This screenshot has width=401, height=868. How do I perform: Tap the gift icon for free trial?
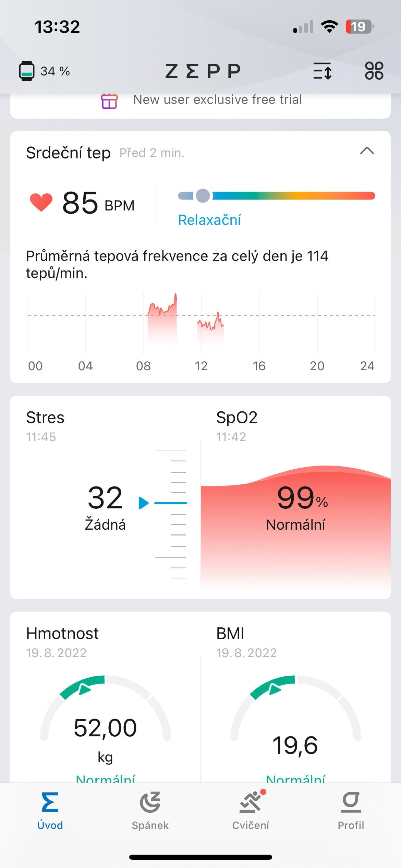[109, 101]
